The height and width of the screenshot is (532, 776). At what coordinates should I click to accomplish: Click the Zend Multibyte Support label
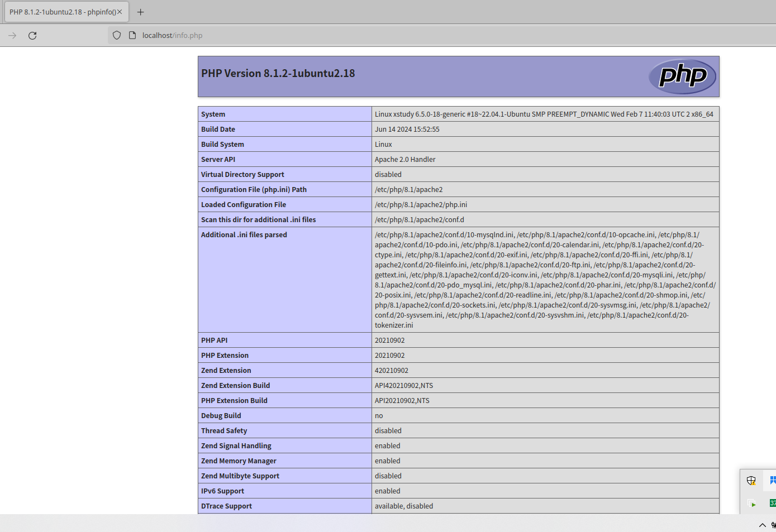(240, 476)
